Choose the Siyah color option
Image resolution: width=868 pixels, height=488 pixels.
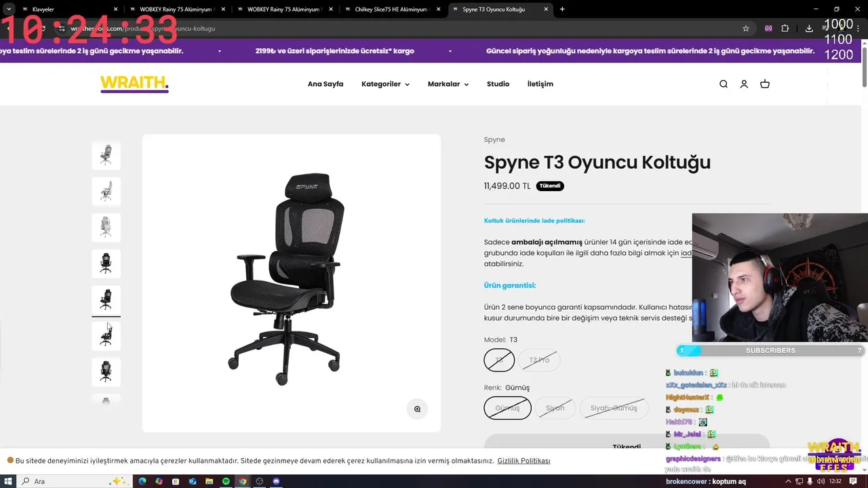[x=555, y=408]
